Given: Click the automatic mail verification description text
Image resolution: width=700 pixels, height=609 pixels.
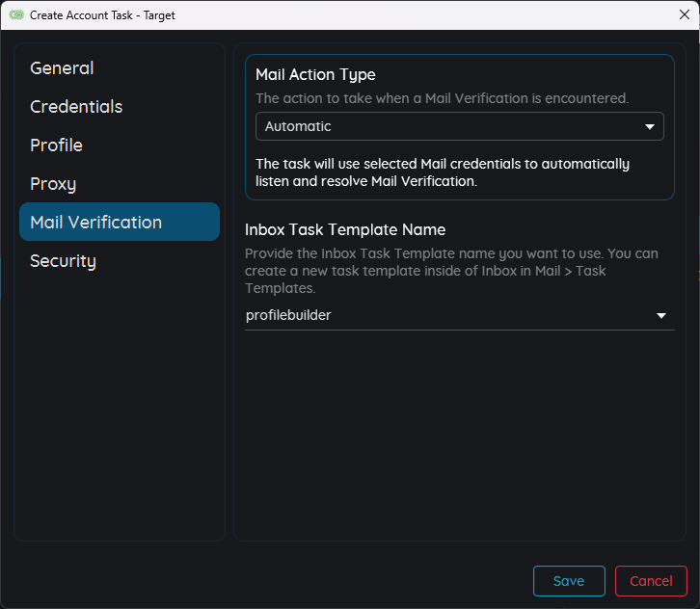Looking at the screenshot, I should point(443,172).
